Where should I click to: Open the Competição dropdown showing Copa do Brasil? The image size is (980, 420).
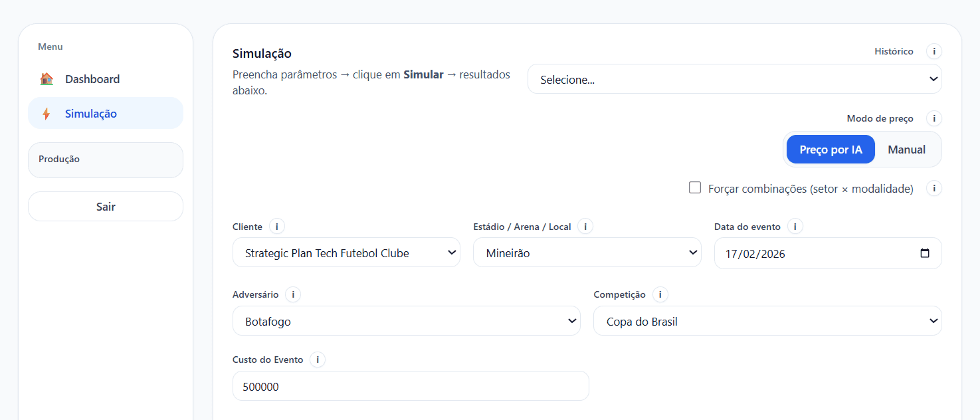tap(767, 320)
